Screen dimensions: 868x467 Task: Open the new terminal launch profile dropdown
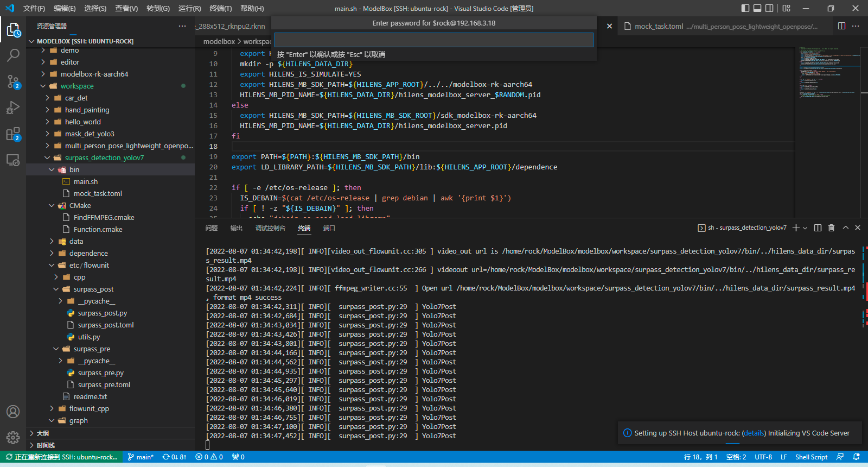805,228
